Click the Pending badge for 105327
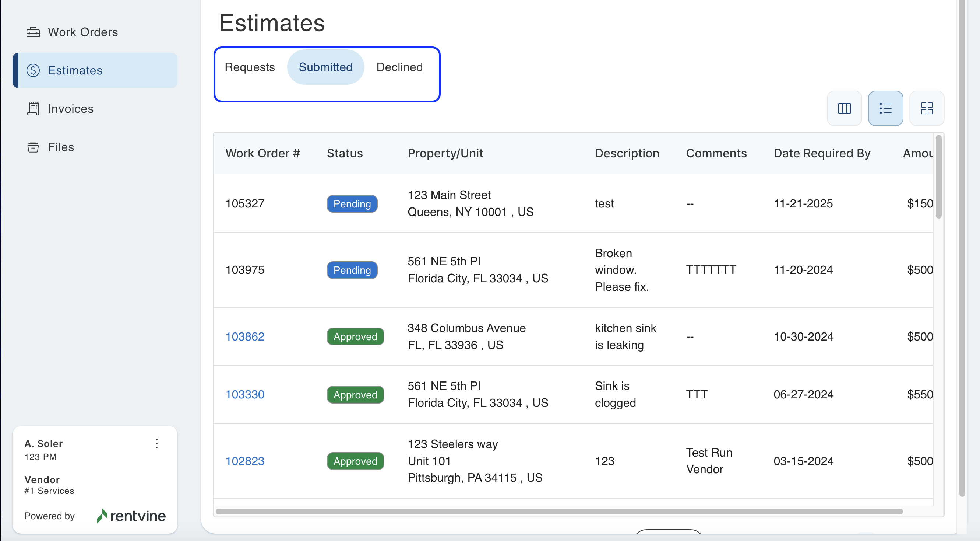 coord(352,204)
